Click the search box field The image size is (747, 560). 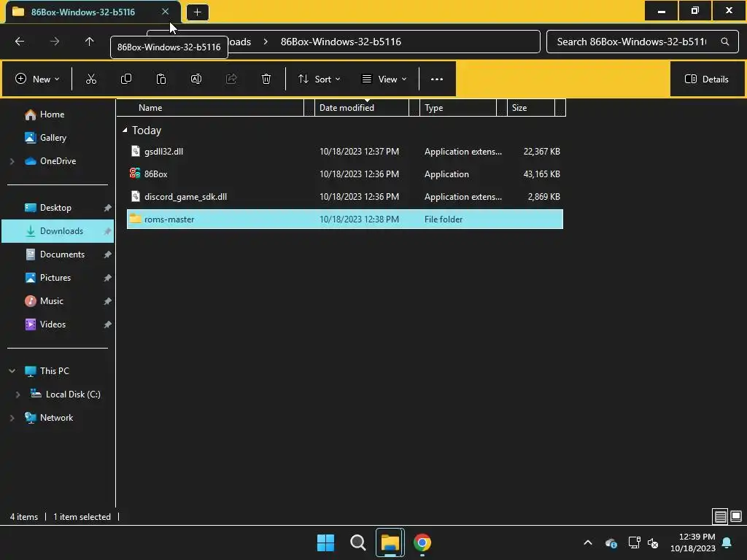(642, 42)
